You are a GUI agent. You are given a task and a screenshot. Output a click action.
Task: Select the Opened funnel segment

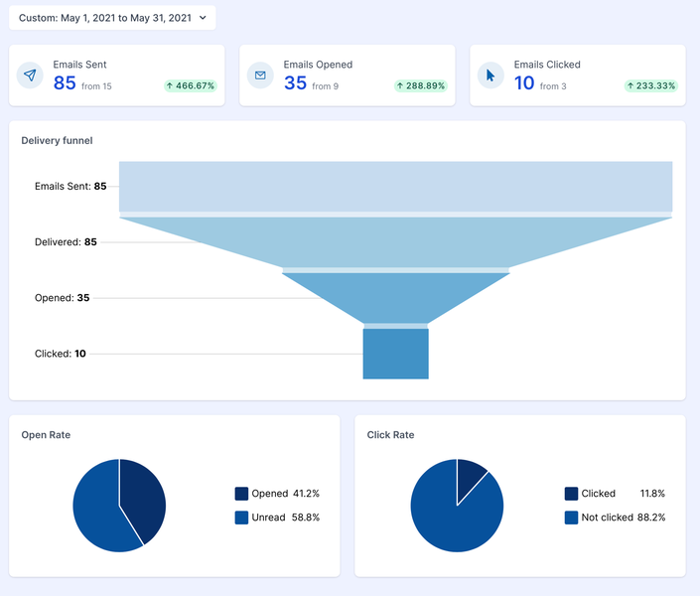(395, 297)
